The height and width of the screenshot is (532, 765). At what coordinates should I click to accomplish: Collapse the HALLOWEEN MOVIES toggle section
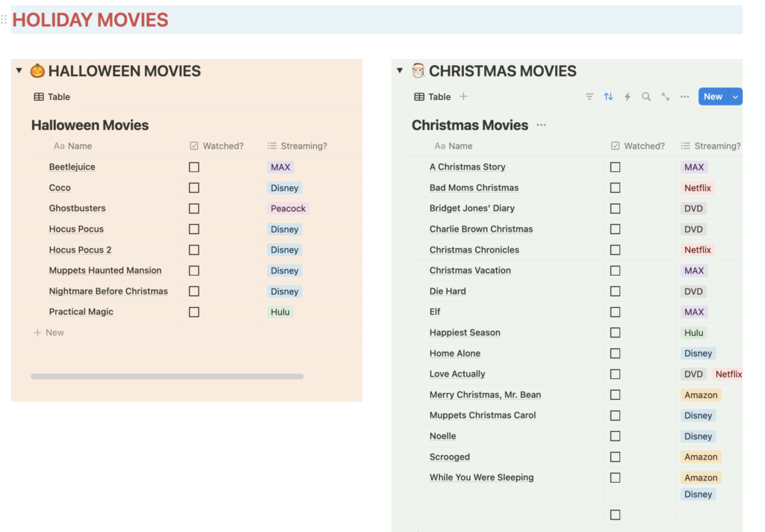click(19, 71)
